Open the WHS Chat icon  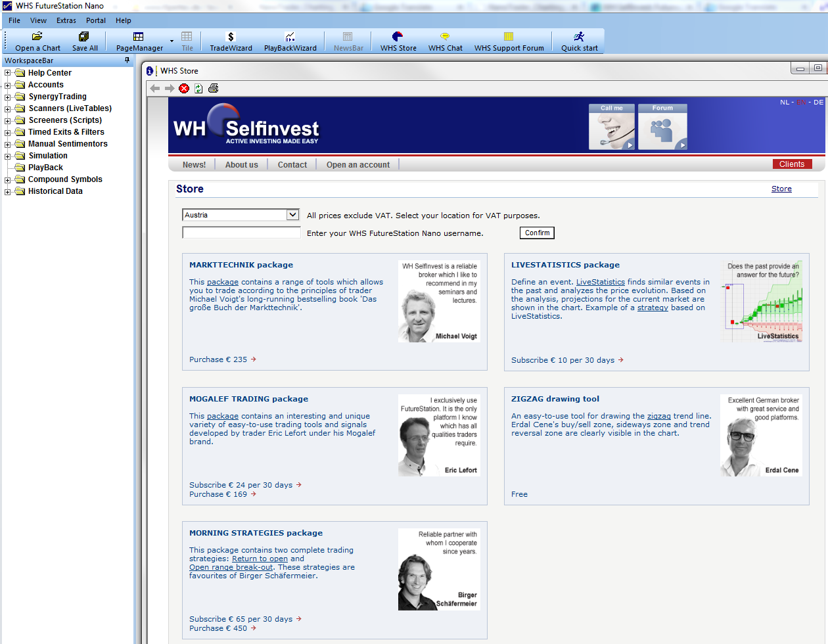[445, 37]
